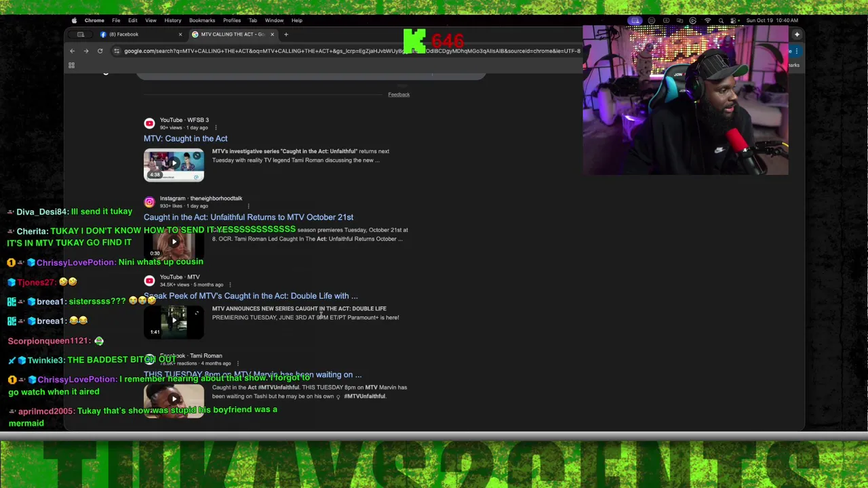Open the Chrome application menu
868x488 pixels.
pyautogui.click(x=94, y=20)
